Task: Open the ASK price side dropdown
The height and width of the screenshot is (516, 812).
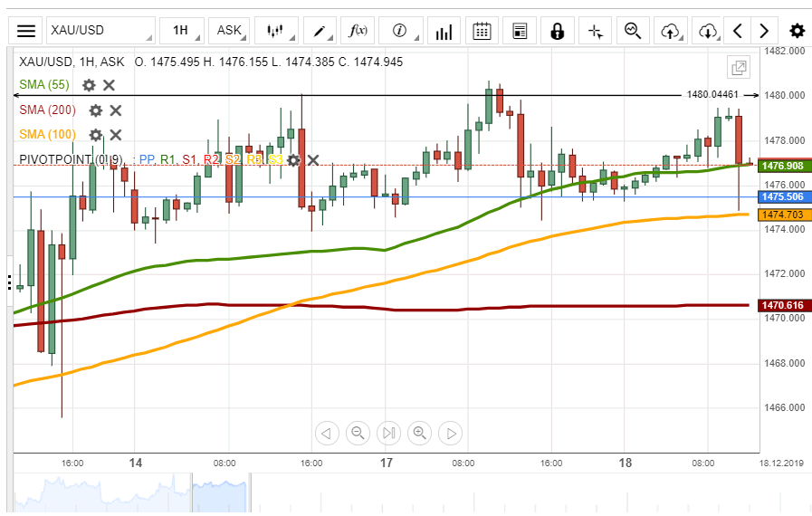Action: pyautogui.click(x=230, y=31)
